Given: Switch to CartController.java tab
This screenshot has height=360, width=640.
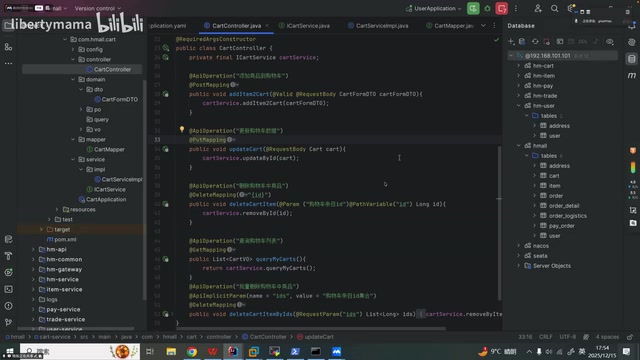Looking at the screenshot, I should click(236, 26).
